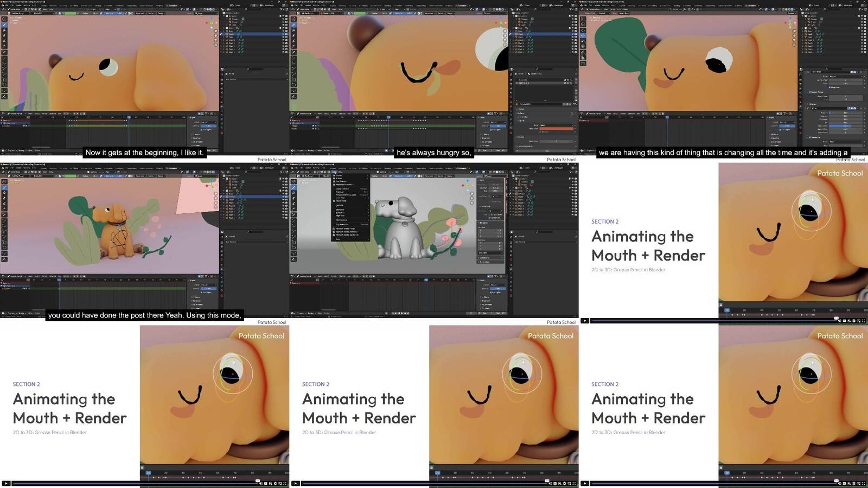Open Draw Mode dropdown in 'Now it gets' frame

click(x=15, y=9)
